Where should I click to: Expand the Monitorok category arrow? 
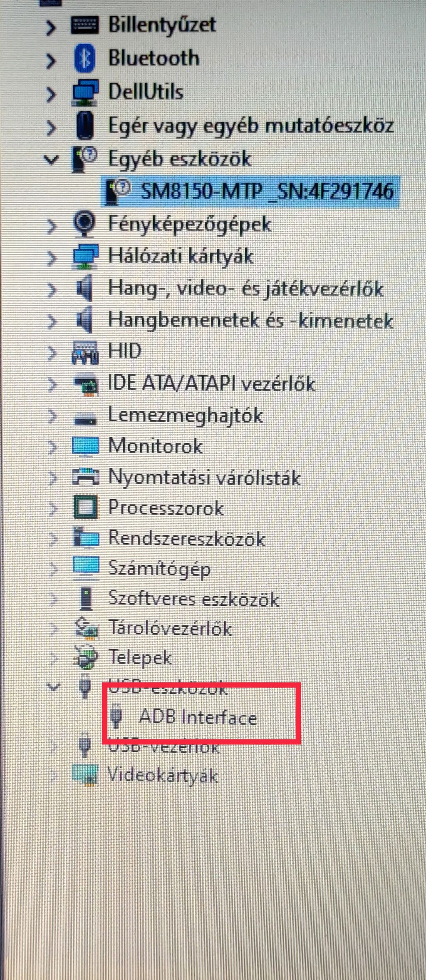52,447
